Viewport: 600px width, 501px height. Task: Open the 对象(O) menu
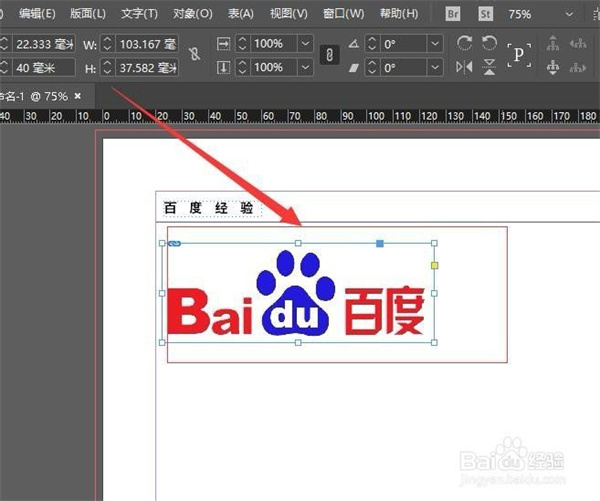point(192,14)
